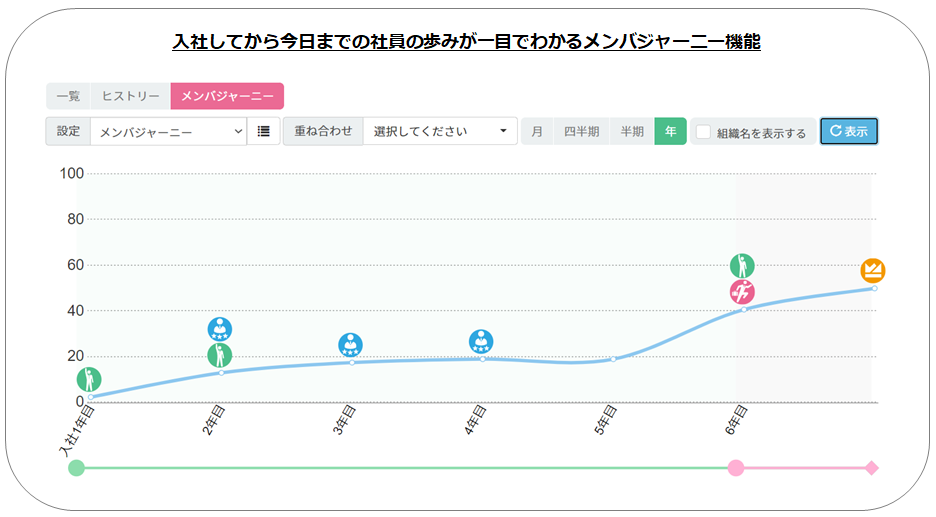The height and width of the screenshot is (517, 936).
Task: Switch to the 一覧 tab
Action: coord(68,96)
